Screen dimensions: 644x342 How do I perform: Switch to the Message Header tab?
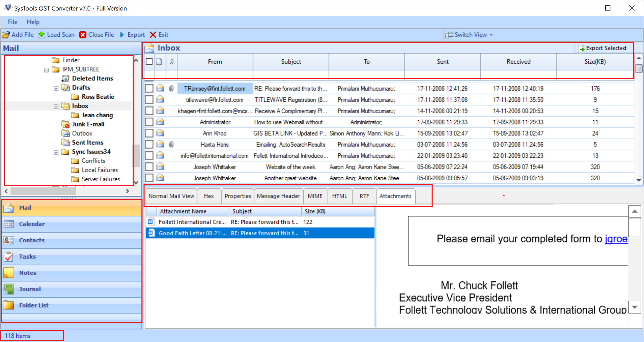(x=278, y=196)
